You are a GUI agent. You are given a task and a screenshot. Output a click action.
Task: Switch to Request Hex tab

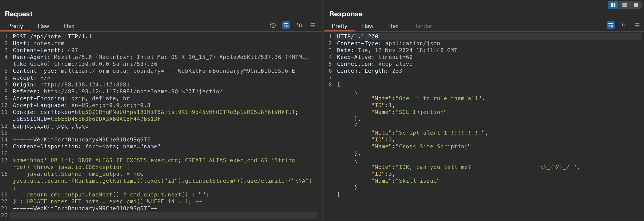(x=69, y=26)
